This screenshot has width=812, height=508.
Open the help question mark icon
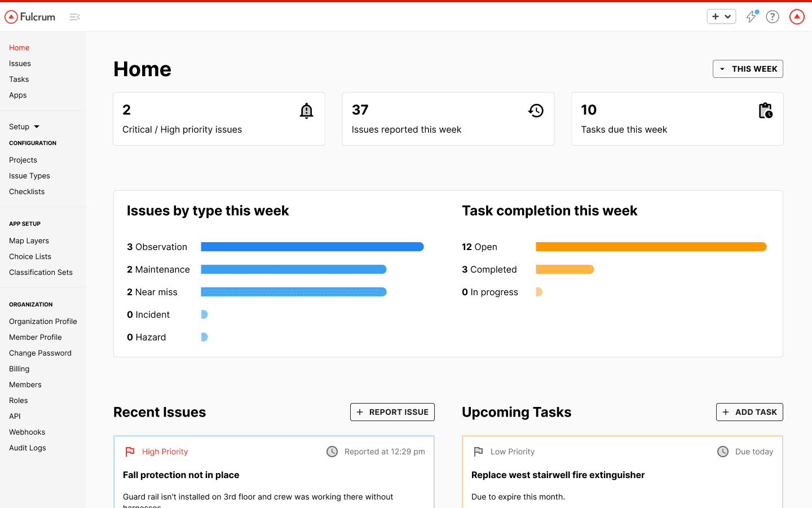(x=773, y=17)
